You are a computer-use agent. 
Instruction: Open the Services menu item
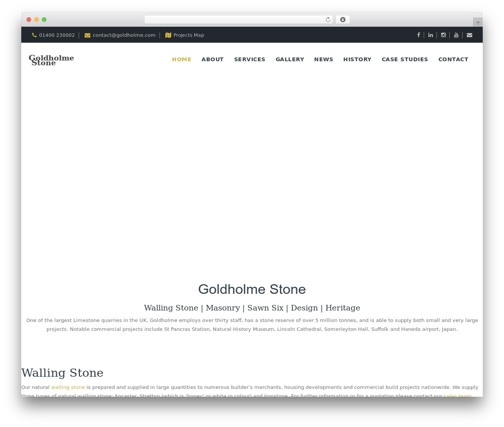click(250, 59)
